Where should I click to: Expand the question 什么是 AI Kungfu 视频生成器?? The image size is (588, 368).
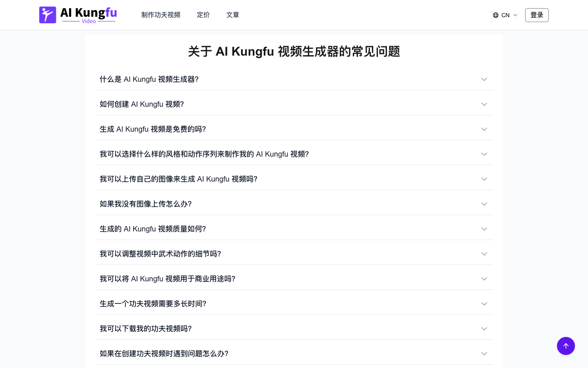click(294, 79)
